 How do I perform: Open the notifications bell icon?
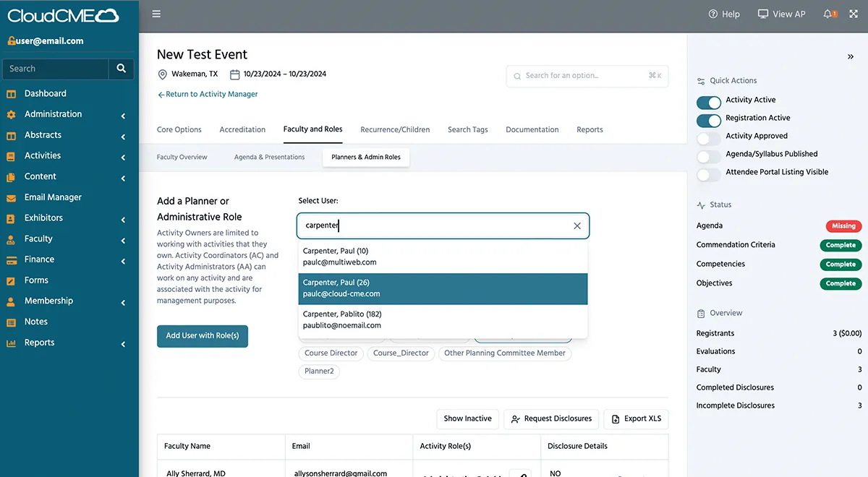[829, 14]
